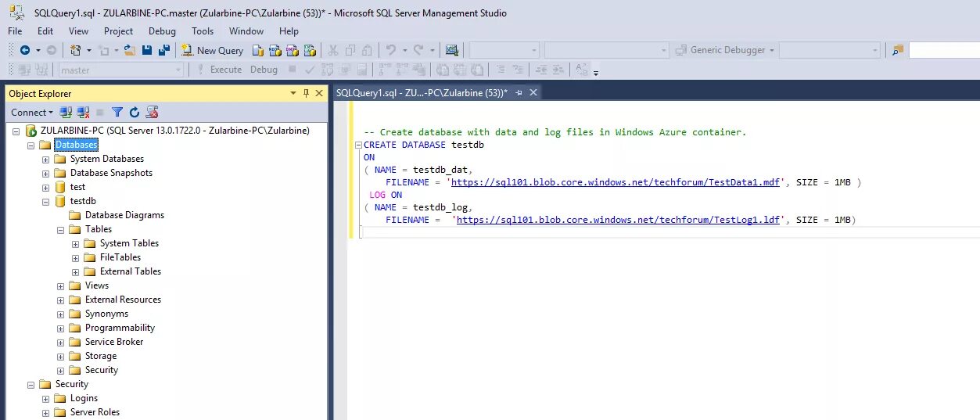
Task: Select the SQLQuery1.sql document tab
Action: [x=422, y=92]
